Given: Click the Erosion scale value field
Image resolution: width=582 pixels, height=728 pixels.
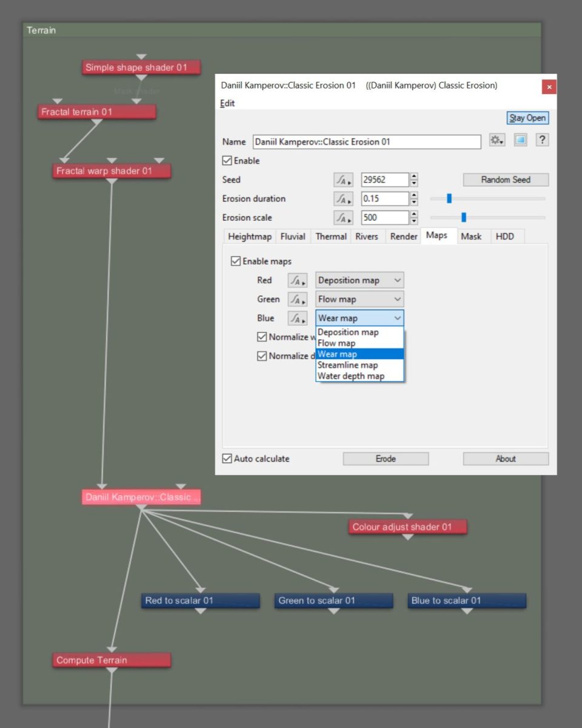Looking at the screenshot, I should coord(385,218).
